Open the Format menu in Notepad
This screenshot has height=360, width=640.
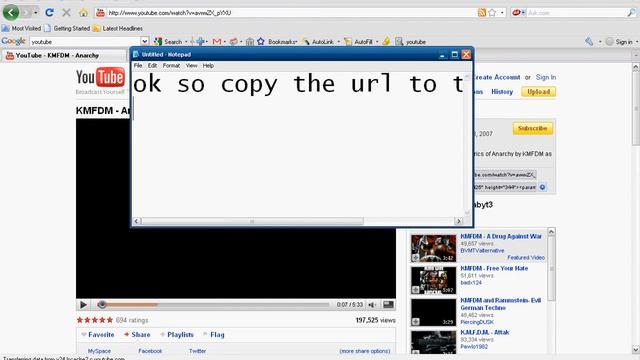[171, 66]
